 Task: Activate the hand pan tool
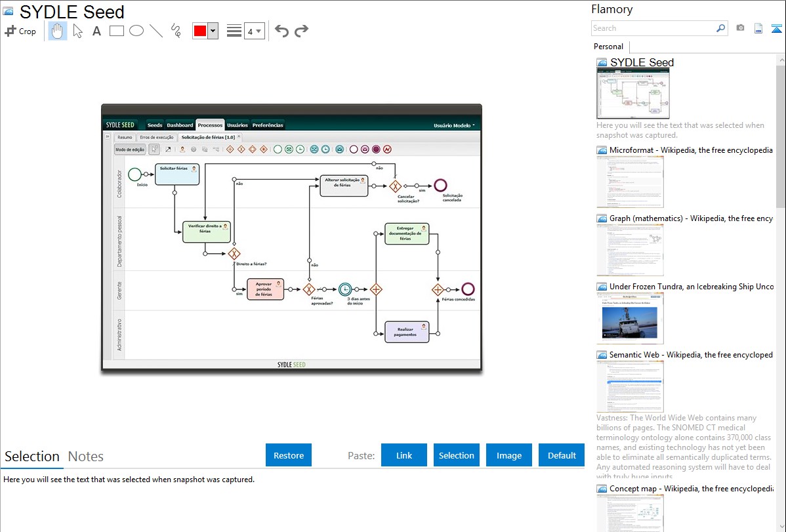point(58,31)
